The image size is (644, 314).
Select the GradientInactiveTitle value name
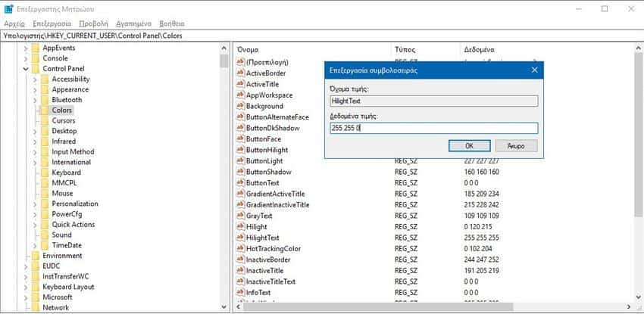(x=277, y=204)
